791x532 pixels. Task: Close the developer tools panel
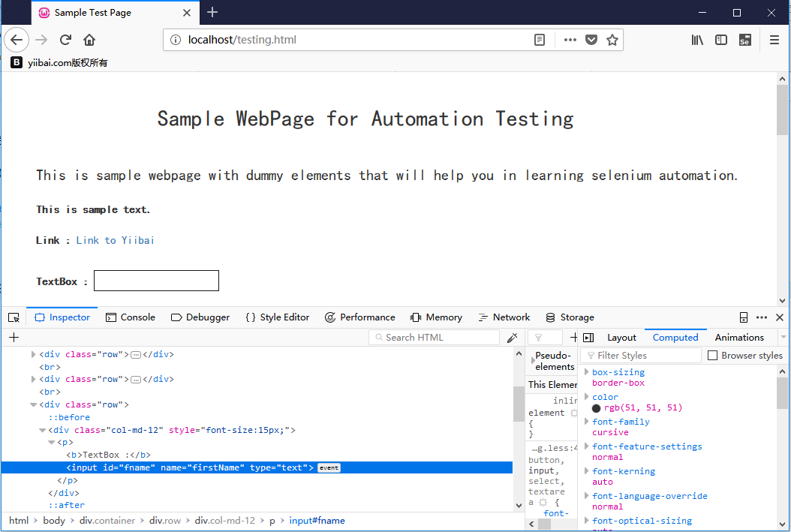click(x=780, y=317)
